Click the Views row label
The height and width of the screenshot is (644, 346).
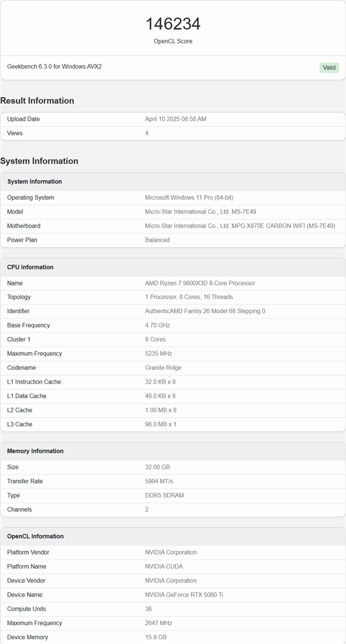click(15, 133)
